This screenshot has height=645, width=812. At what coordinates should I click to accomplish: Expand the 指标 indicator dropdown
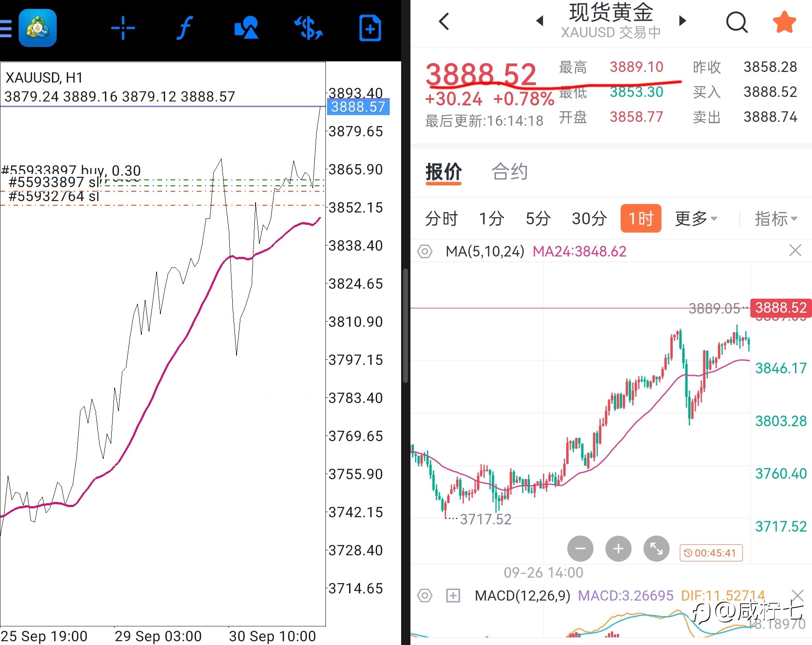776,218
